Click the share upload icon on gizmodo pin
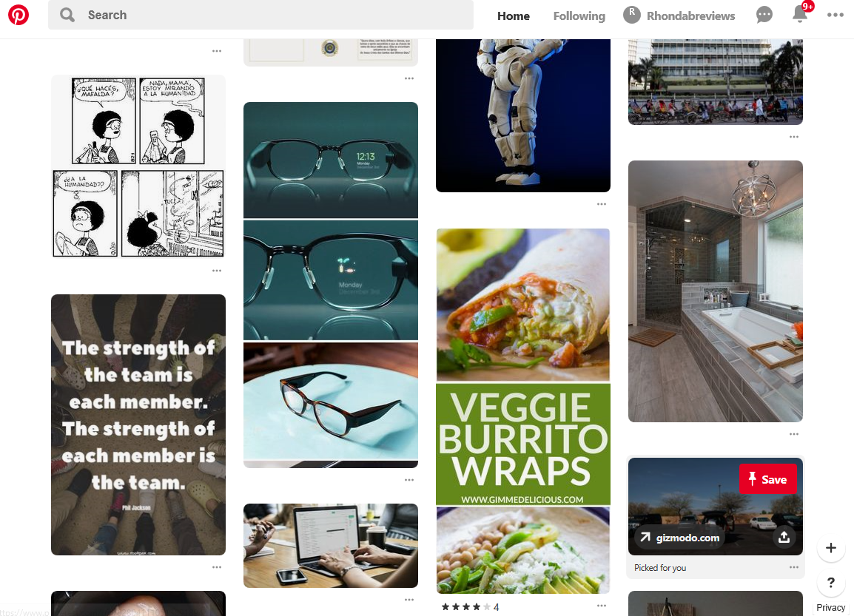This screenshot has height=616, width=854. click(x=784, y=538)
